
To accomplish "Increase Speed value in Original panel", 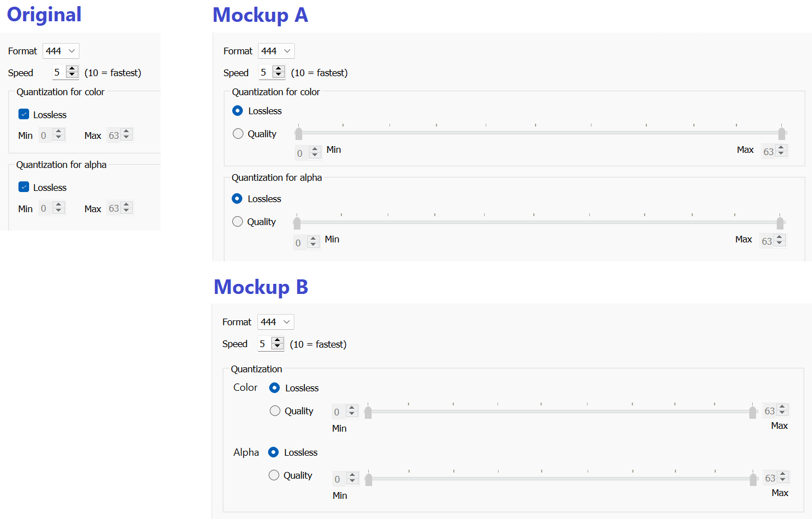I will click(72, 69).
